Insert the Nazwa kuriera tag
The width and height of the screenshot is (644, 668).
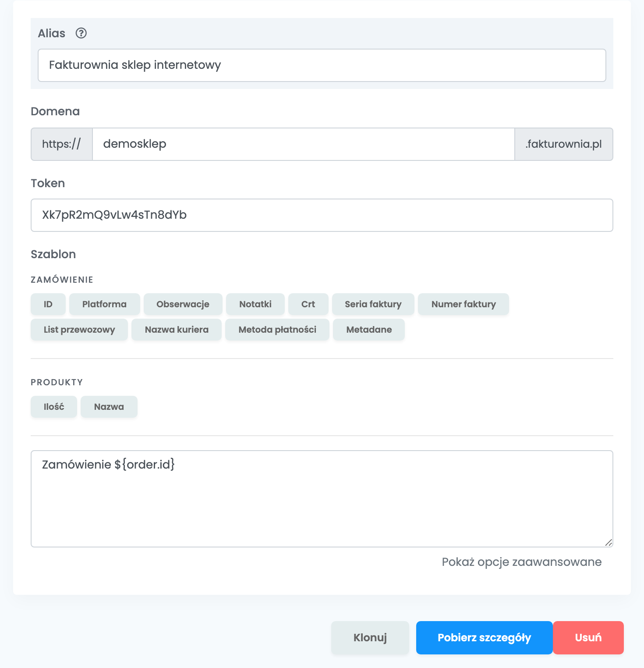click(x=177, y=330)
